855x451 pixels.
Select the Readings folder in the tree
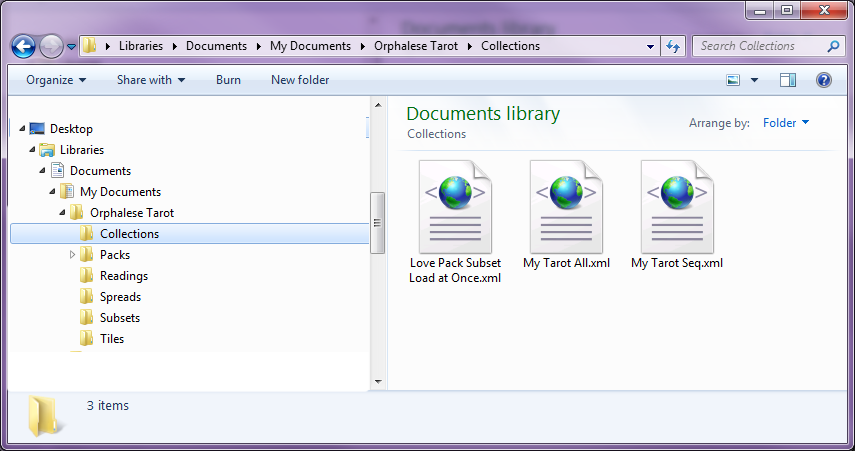pos(124,276)
